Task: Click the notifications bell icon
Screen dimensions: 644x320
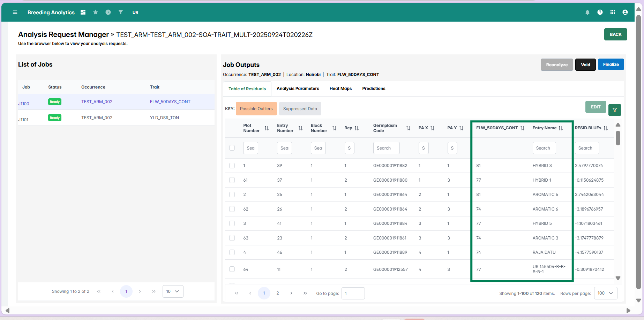Action: (x=587, y=12)
